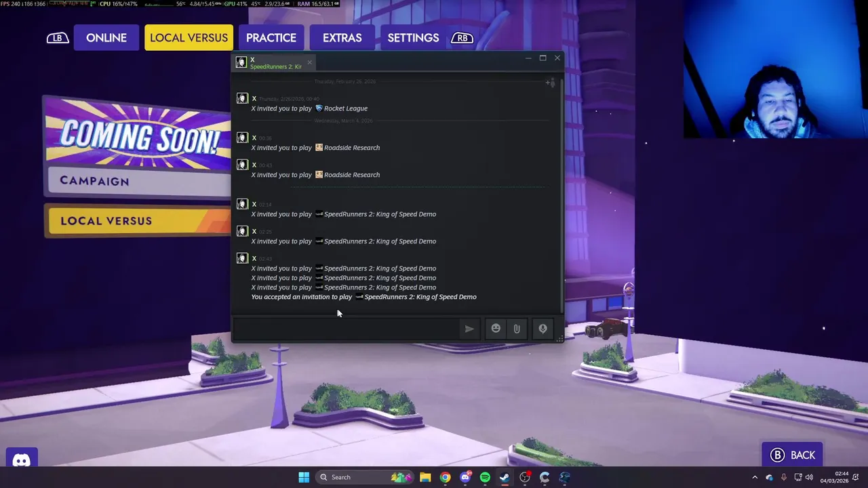Open Spotify from taskbar

(485, 477)
